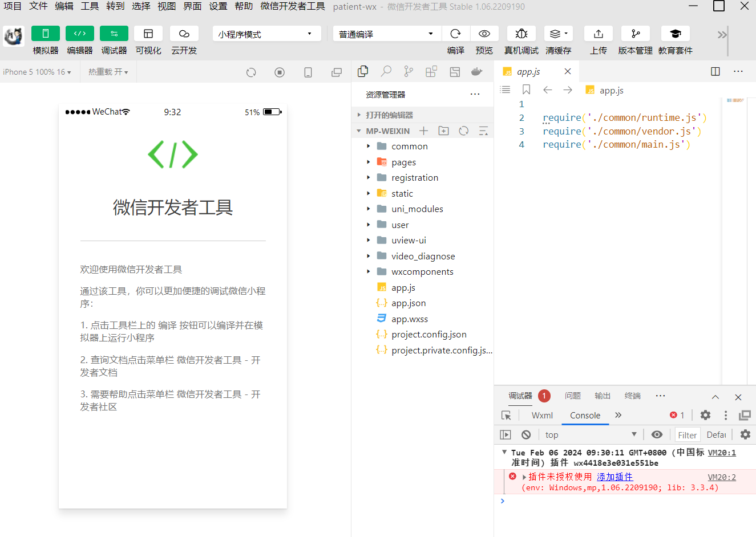Click the upload (上传) icon

[599, 34]
